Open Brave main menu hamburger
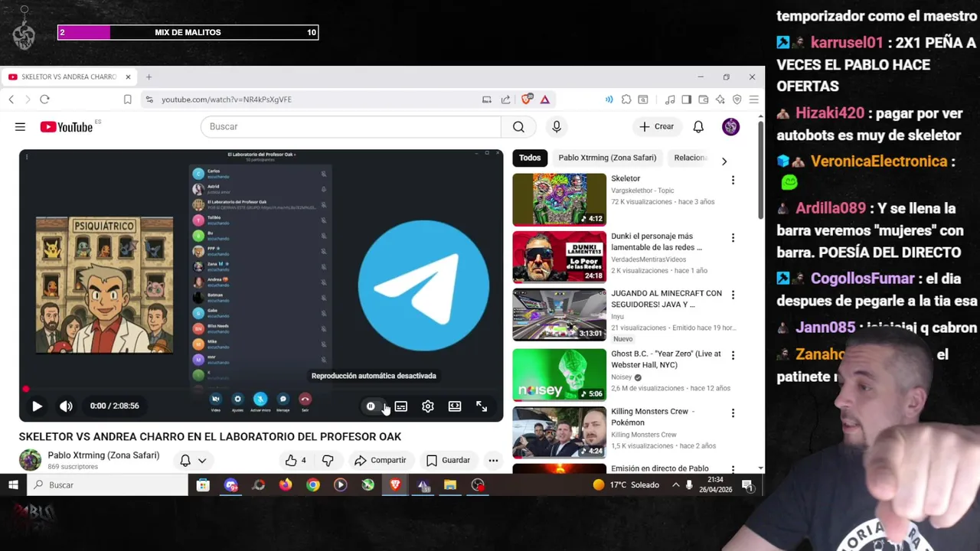This screenshot has width=980, height=551. click(753, 99)
